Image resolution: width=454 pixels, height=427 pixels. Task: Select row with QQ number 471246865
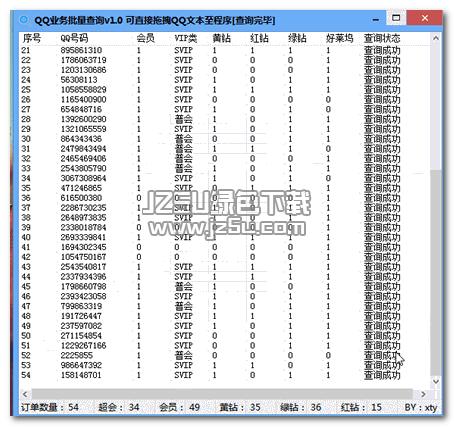[x=211, y=188]
